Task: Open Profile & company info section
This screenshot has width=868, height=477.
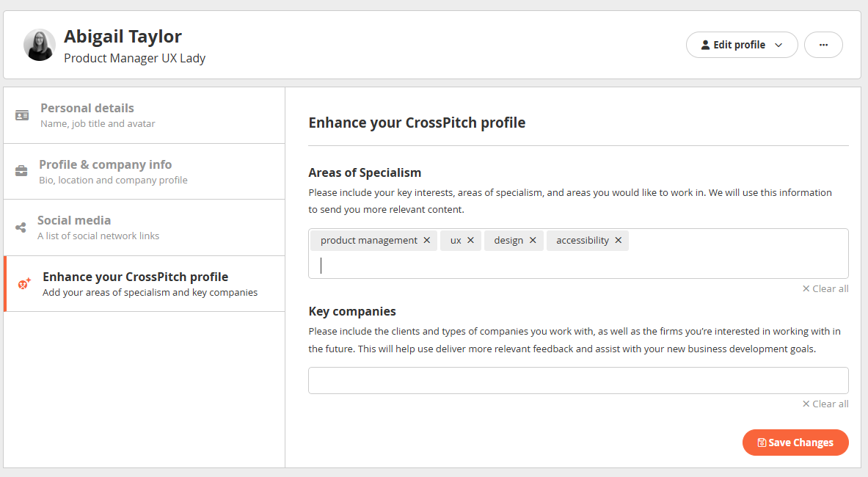Action: [x=145, y=172]
